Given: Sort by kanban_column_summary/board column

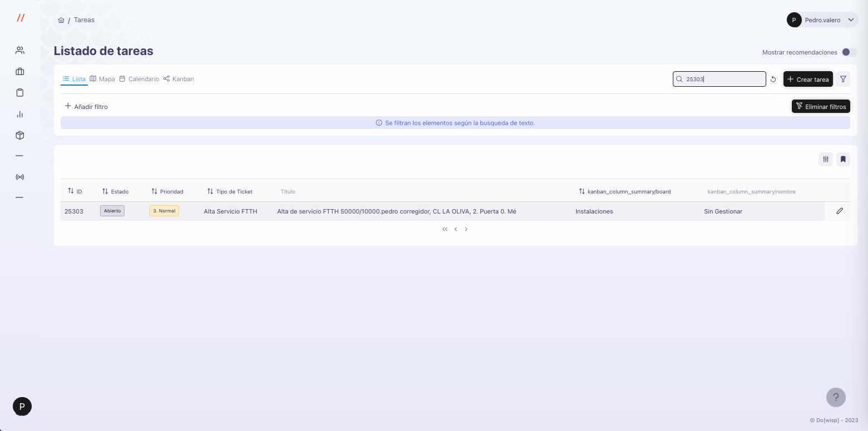Looking at the screenshot, I should [624, 191].
